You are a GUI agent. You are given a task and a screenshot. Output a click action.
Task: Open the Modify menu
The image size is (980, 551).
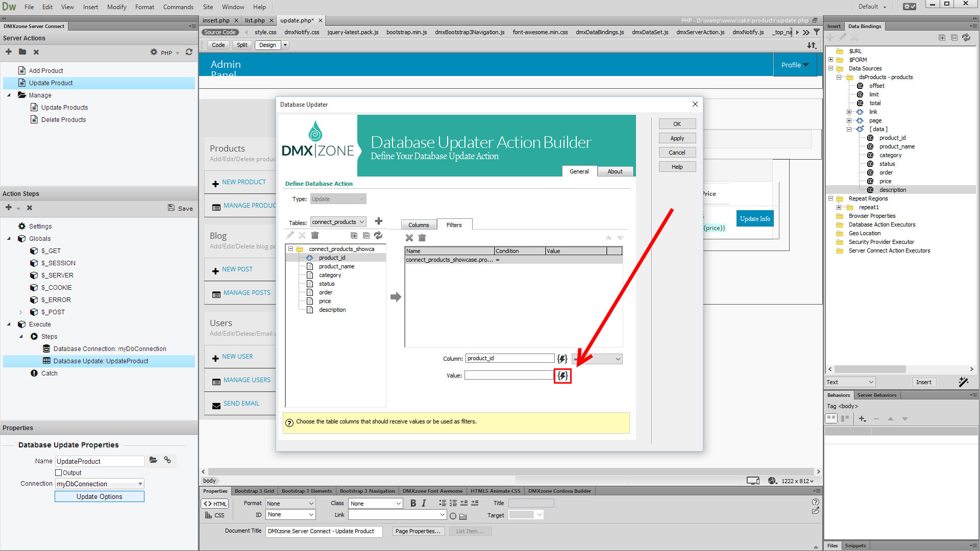tap(116, 7)
